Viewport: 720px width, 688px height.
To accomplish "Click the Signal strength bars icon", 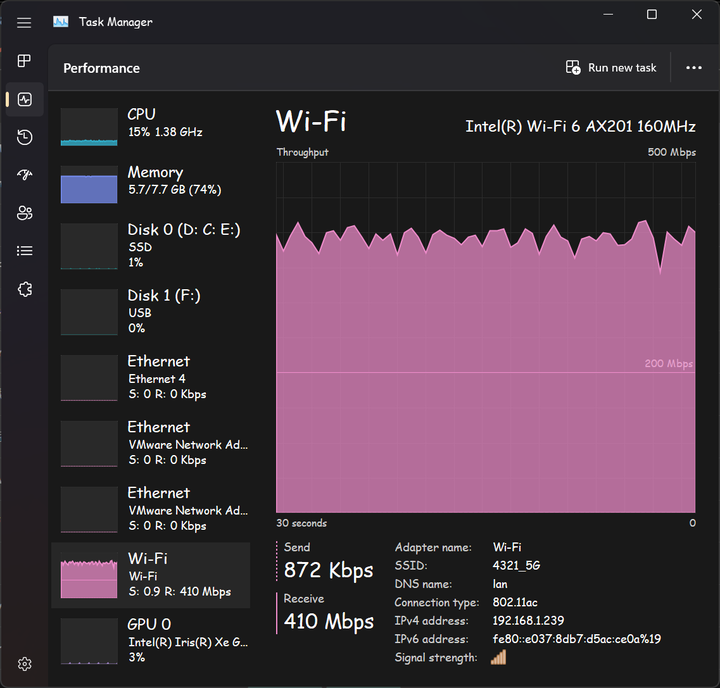I will (498, 657).
